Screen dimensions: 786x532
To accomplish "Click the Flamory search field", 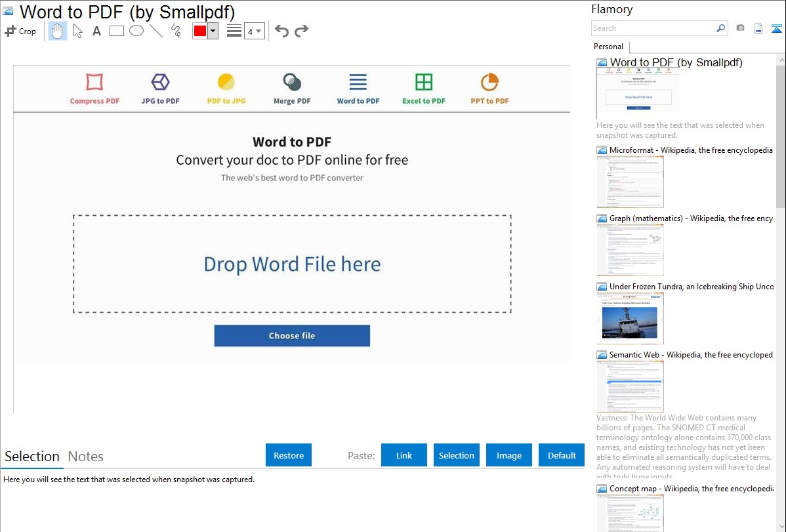I will coord(653,28).
